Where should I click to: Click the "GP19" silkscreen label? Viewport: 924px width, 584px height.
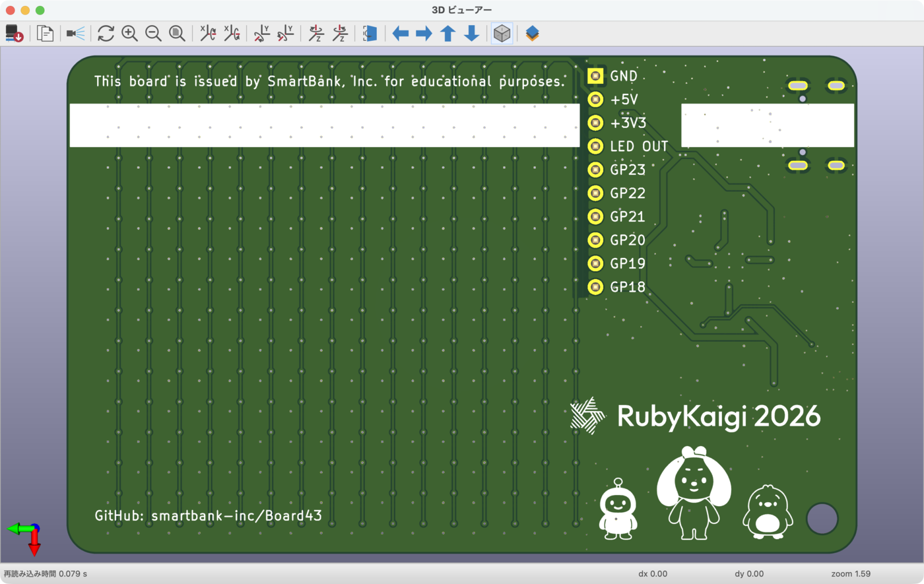[628, 263]
